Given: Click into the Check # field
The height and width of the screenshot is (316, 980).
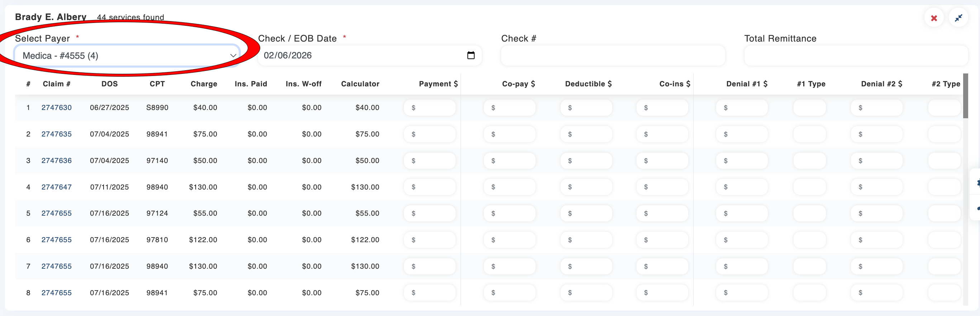Looking at the screenshot, I should [x=613, y=56].
